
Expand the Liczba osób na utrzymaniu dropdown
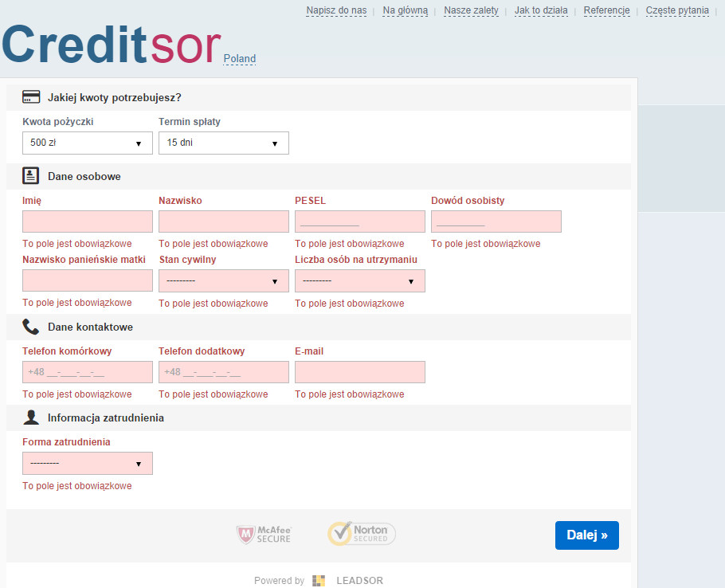(x=360, y=281)
